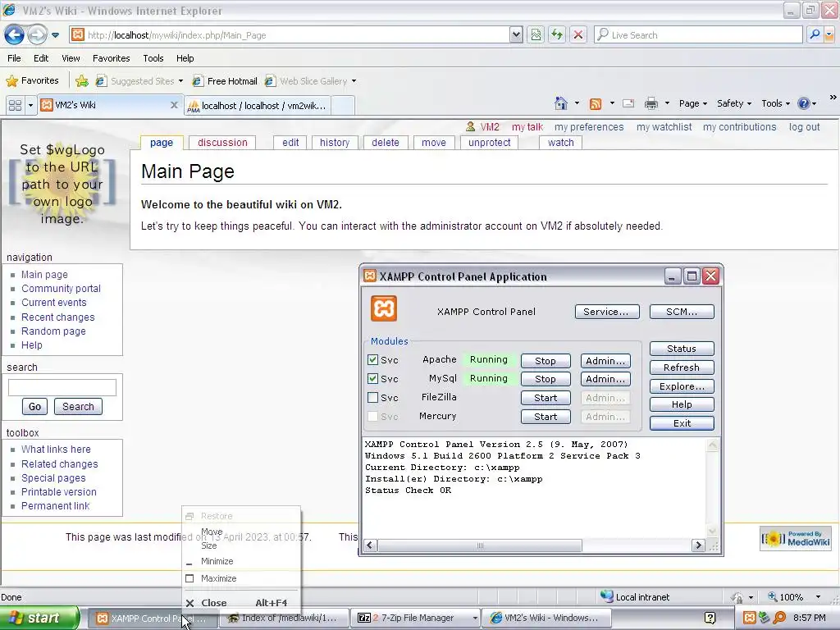The height and width of the screenshot is (630, 840).
Task: Expand the Suggested Sites dropdown
Action: point(180,81)
